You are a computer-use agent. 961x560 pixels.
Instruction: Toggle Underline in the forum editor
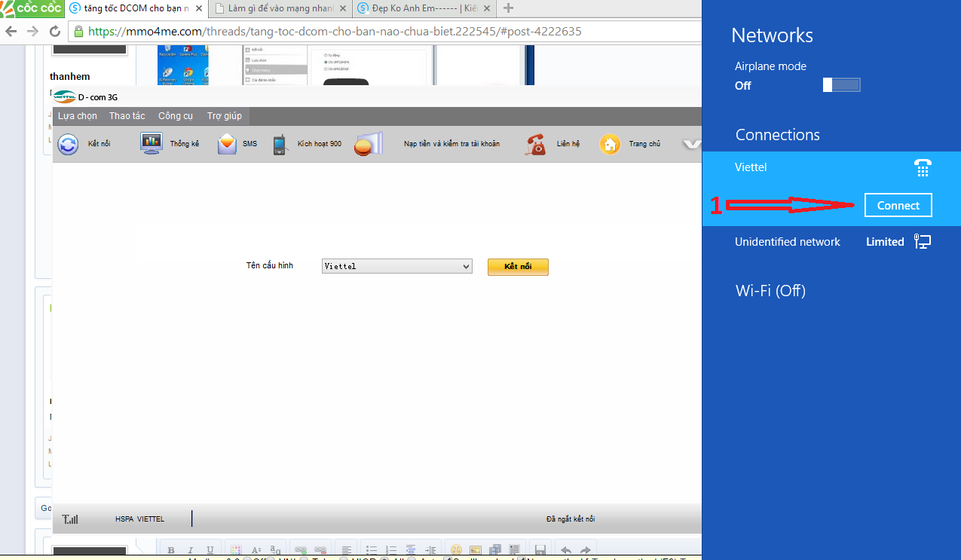click(x=210, y=550)
